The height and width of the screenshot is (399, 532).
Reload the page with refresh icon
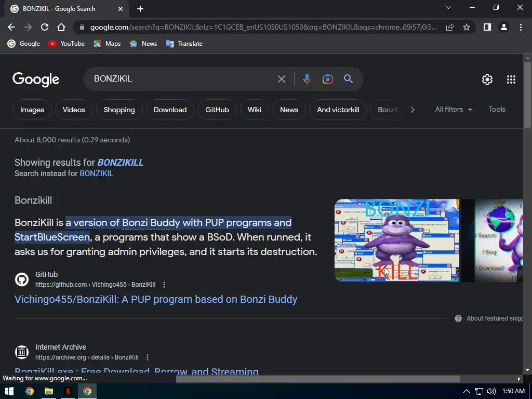45,27
